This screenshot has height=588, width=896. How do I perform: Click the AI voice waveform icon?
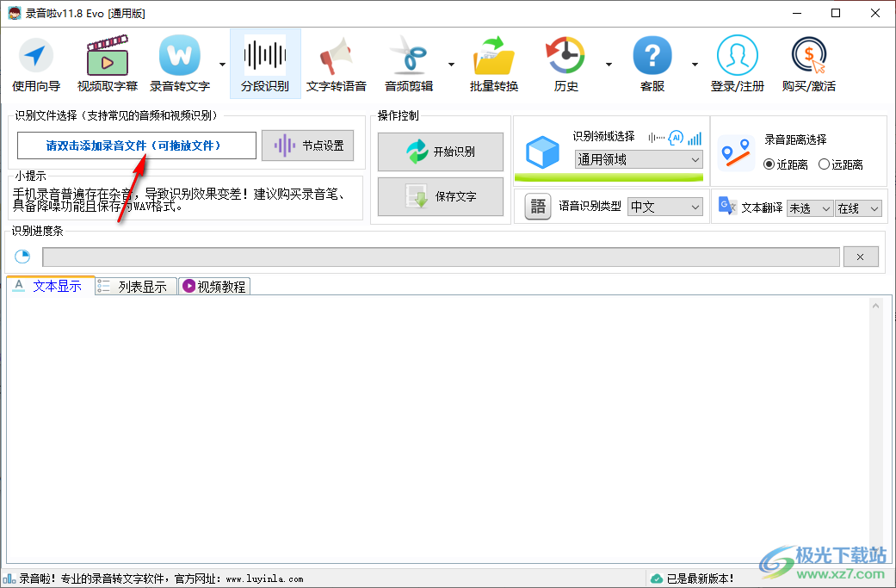coord(675,138)
